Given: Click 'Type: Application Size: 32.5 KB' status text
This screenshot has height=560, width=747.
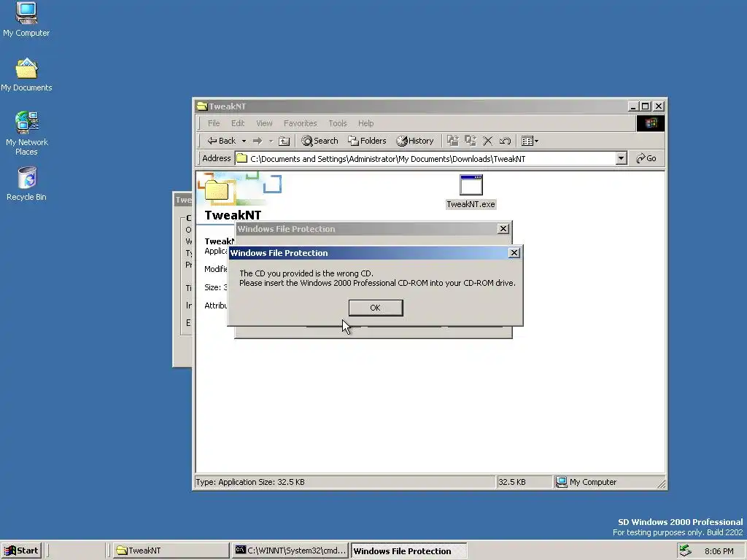Looking at the screenshot, I should (250, 482).
